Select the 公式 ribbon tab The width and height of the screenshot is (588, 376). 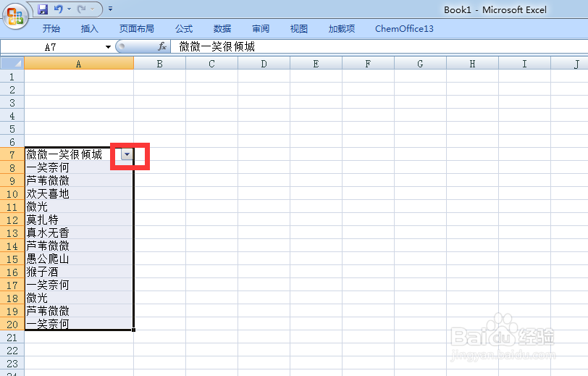184,28
